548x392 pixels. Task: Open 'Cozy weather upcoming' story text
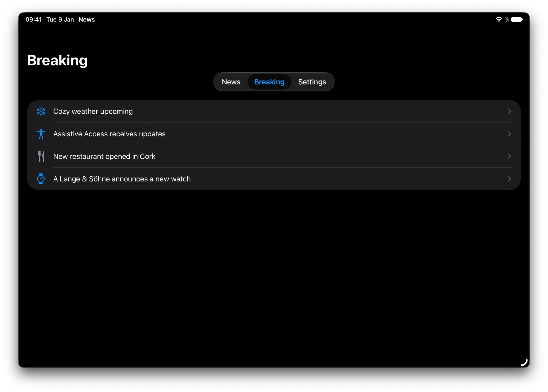[93, 111]
